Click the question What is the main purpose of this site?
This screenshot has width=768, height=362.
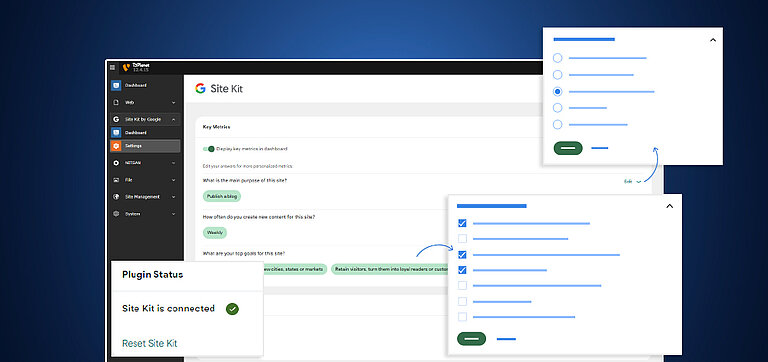pos(245,181)
